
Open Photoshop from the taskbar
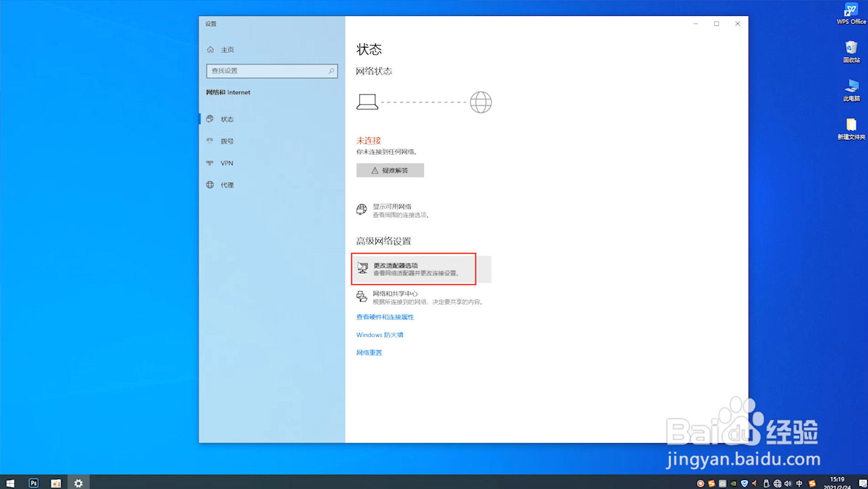[x=34, y=483]
